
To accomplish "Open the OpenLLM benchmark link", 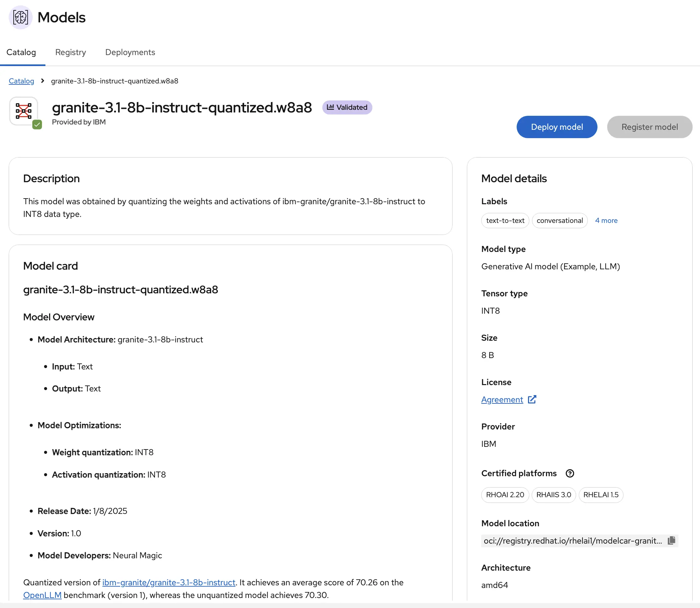I will click(42, 595).
